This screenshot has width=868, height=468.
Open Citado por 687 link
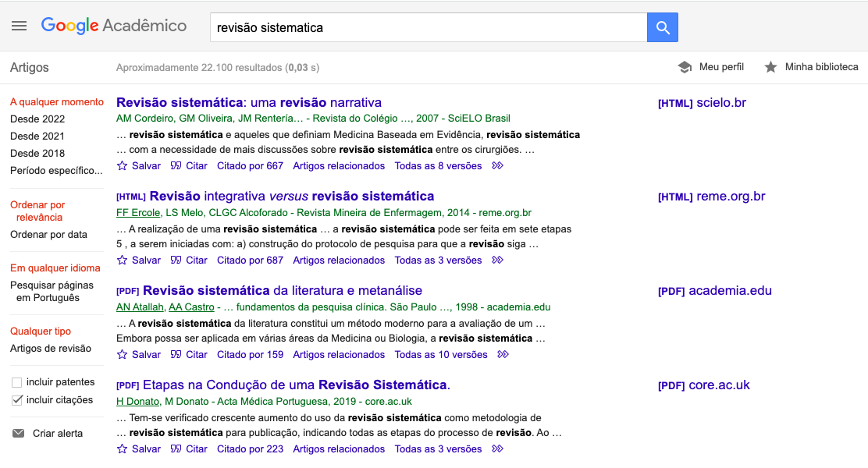tap(250, 260)
